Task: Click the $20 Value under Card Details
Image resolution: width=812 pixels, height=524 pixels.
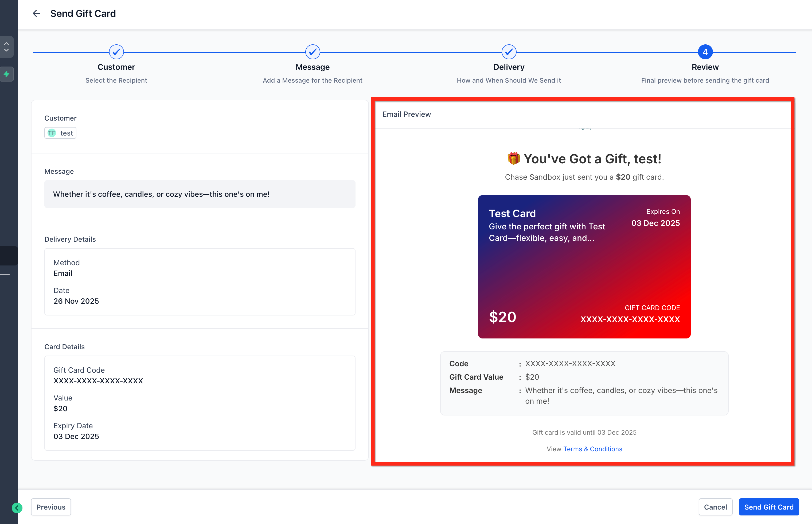Action: coord(61,408)
